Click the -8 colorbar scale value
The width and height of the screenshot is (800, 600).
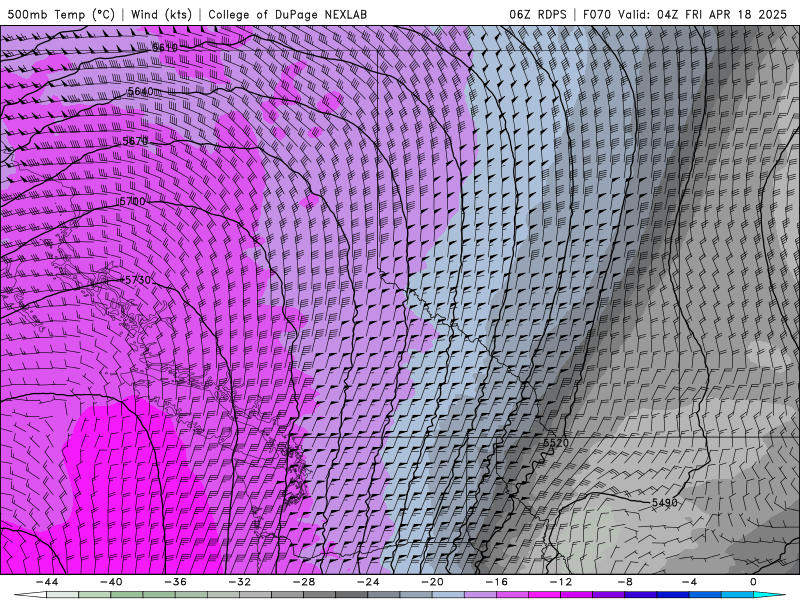tap(626, 582)
